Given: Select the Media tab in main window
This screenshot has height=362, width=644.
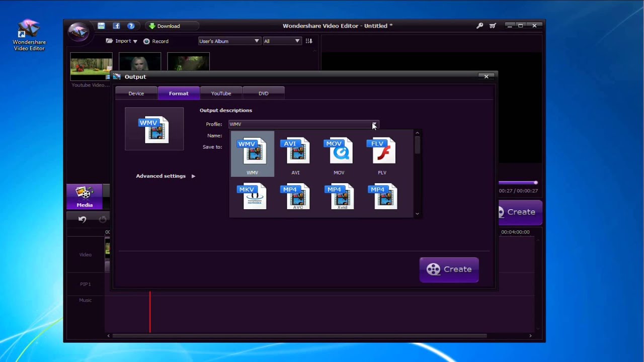Looking at the screenshot, I should point(85,197).
